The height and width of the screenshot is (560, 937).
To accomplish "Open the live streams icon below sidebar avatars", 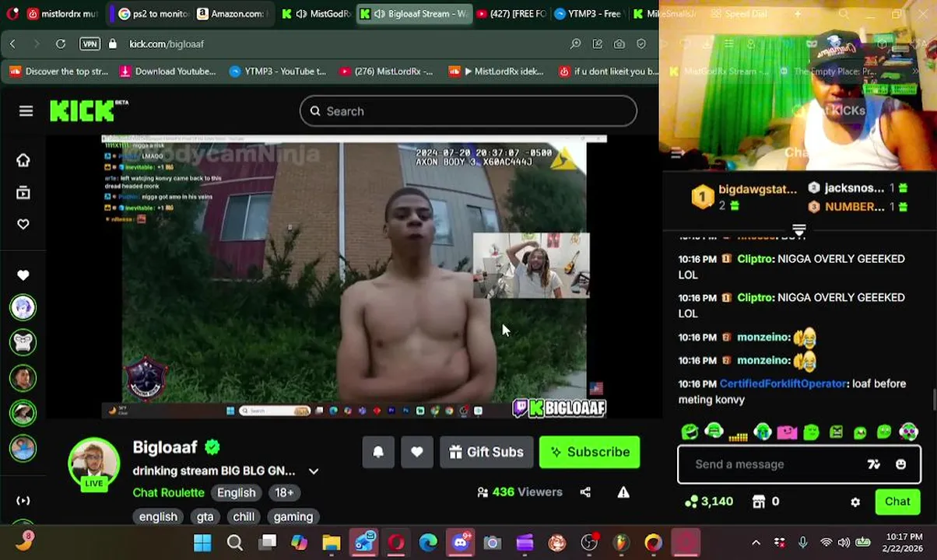I will click(x=23, y=501).
